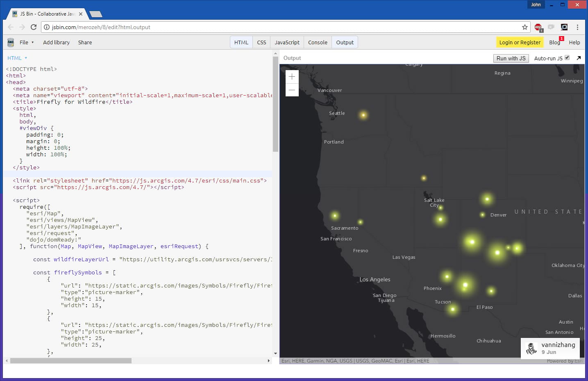Click the "dojo/domReady!" code line

(x=54, y=240)
